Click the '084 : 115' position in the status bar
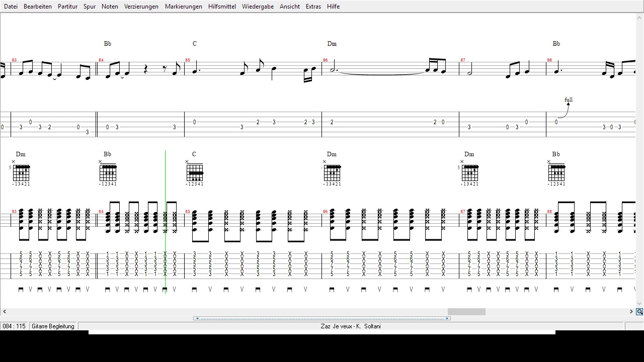The height and width of the screenshot is (362, 644). coord(14,326)
